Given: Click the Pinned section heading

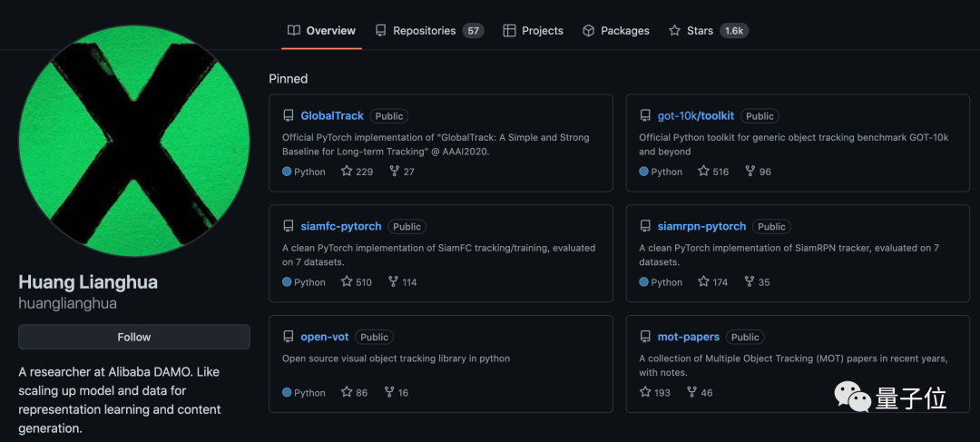Looking at the screenshot, I should coord(289,79).
